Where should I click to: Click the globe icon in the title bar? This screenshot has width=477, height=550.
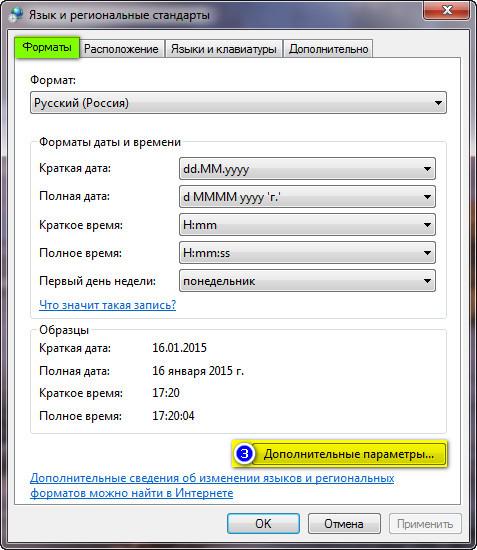16,14
